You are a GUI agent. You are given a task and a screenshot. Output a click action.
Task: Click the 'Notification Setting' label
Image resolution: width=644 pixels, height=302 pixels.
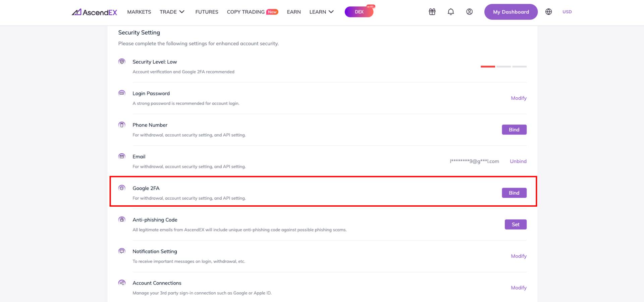[155, 251]
